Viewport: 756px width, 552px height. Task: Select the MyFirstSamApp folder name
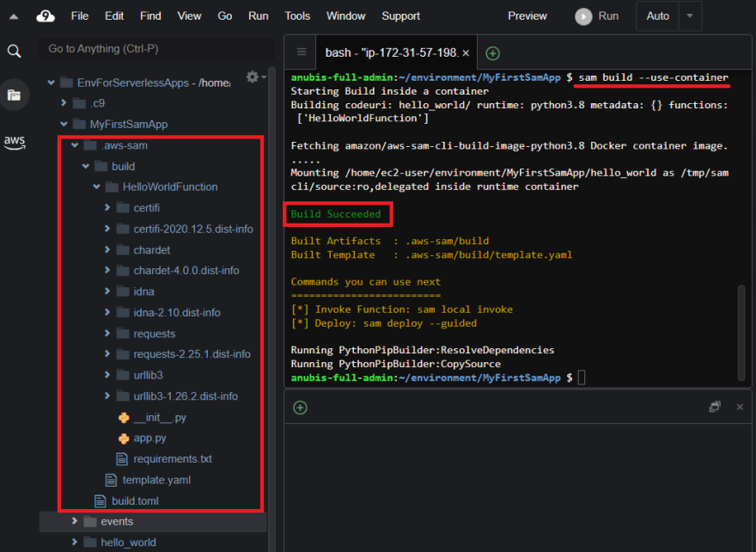pos(129,124)
